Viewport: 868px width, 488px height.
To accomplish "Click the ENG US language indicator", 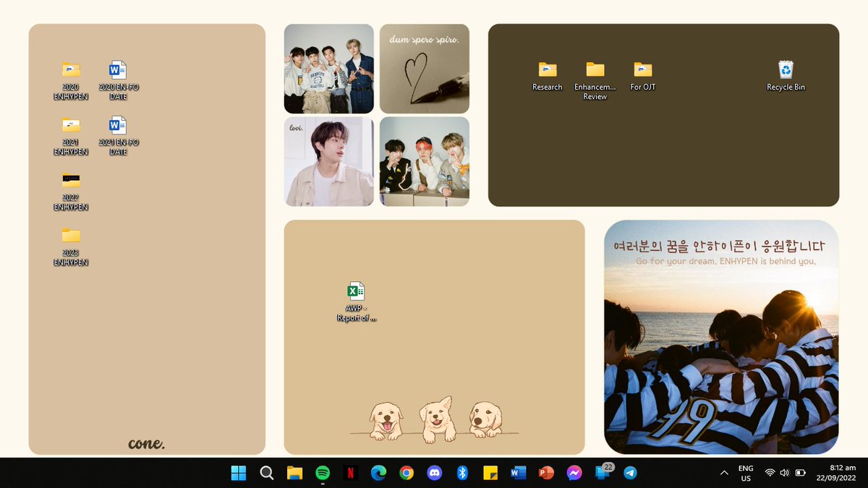I will tap(746, 473).
